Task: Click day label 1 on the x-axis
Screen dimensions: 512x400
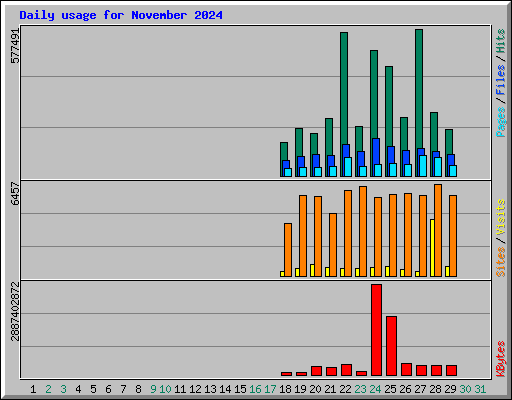Action: (x=33, y=389)
